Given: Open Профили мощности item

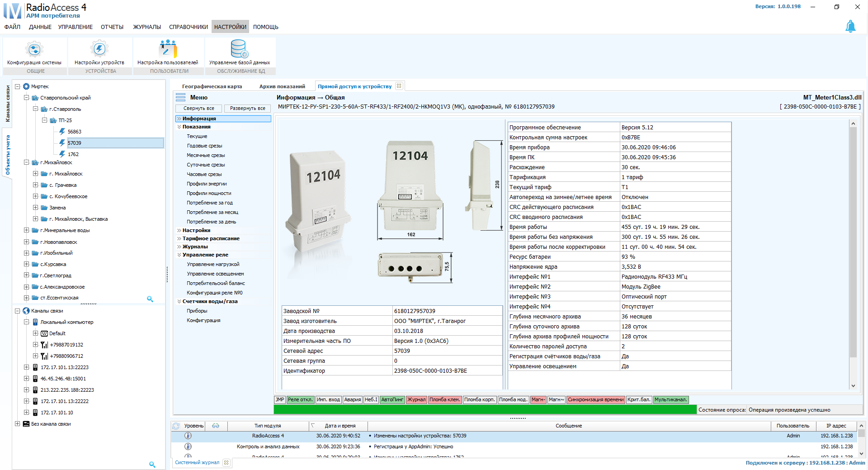Looking at the screenshot, I should click(209, 193).
